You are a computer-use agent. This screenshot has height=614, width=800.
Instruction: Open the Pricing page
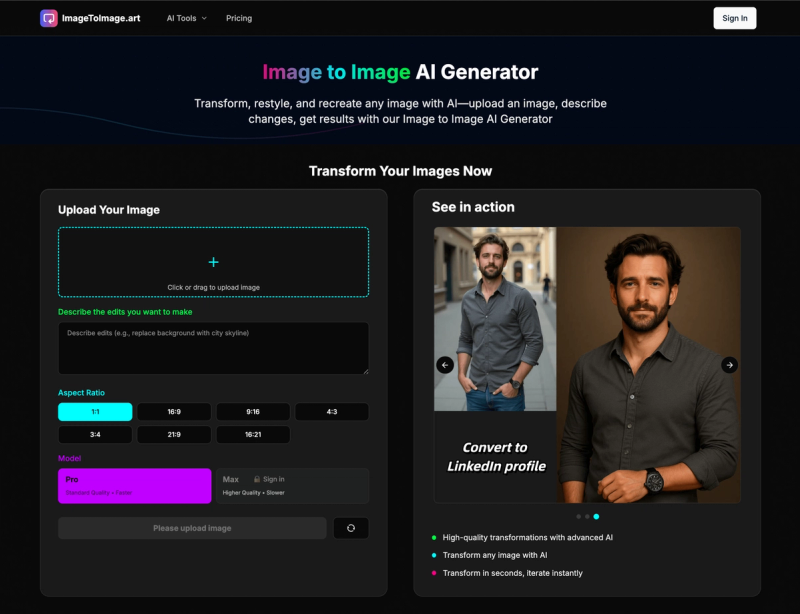pyautogui.click(x=239, y=18)
